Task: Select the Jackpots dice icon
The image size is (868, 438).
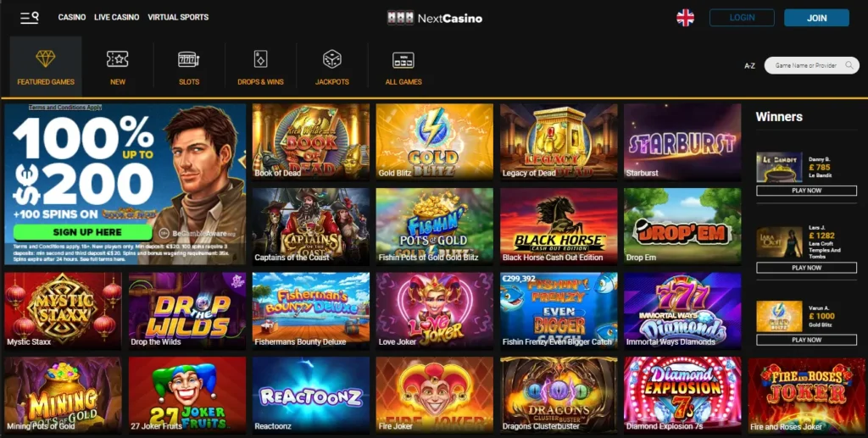Action: pyautogui.click(x=332, y=59)
